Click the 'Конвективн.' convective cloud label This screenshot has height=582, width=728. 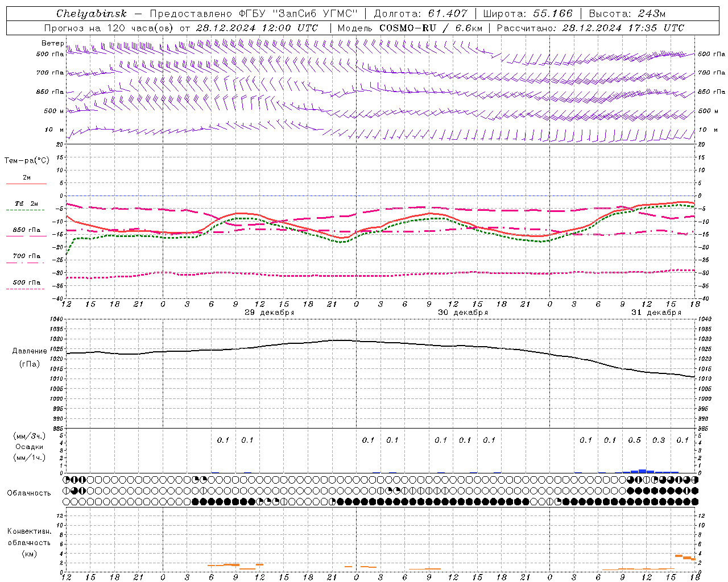29,531
